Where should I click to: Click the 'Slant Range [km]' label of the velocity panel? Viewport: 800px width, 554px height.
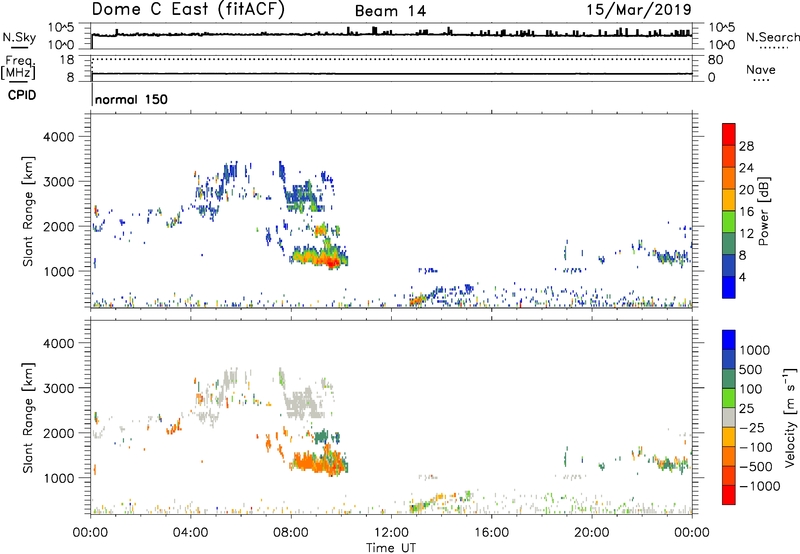click(x=28, y=418)
